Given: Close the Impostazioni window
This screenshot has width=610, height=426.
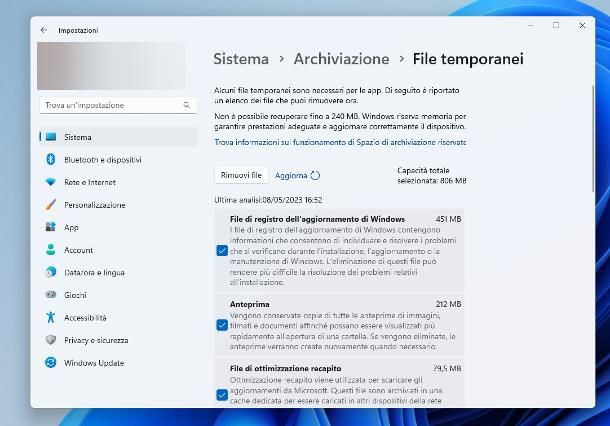Looking at the screenshot, I should (x=582, y=25).
